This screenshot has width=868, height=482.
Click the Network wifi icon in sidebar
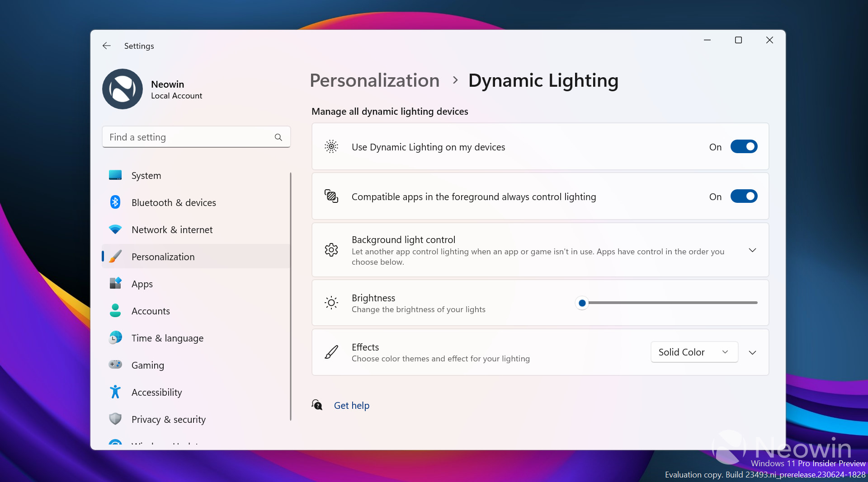click(x=115, y=229)
